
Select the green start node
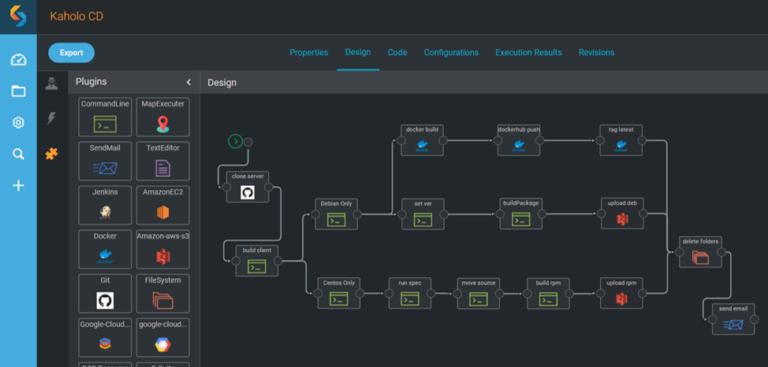click(236, 142)
